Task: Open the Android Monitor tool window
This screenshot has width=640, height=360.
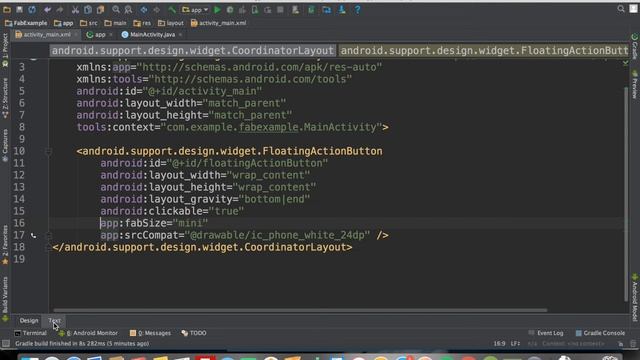Action: (x=88, y=333)
